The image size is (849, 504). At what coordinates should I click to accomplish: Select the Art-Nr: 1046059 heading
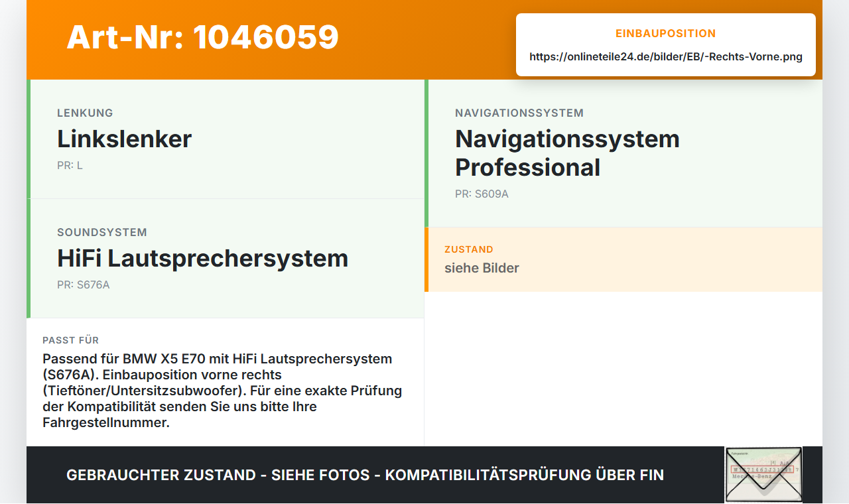(x=203, y=37)
